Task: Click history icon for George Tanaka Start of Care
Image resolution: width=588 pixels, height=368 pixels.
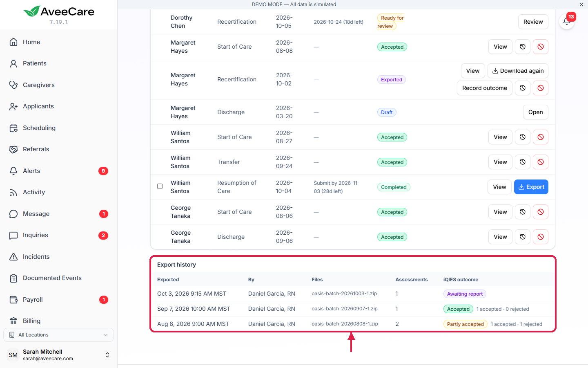Action: (523, 212)
